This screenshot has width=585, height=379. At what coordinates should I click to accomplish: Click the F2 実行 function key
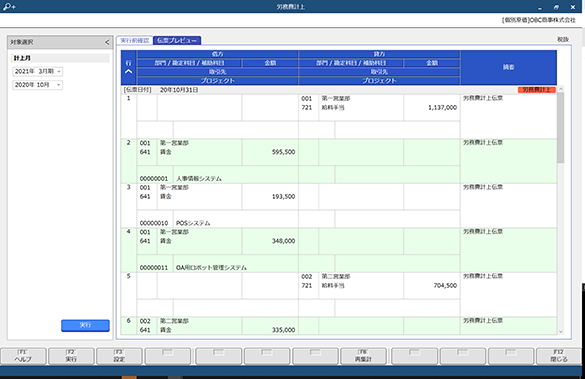click(71, 356)
